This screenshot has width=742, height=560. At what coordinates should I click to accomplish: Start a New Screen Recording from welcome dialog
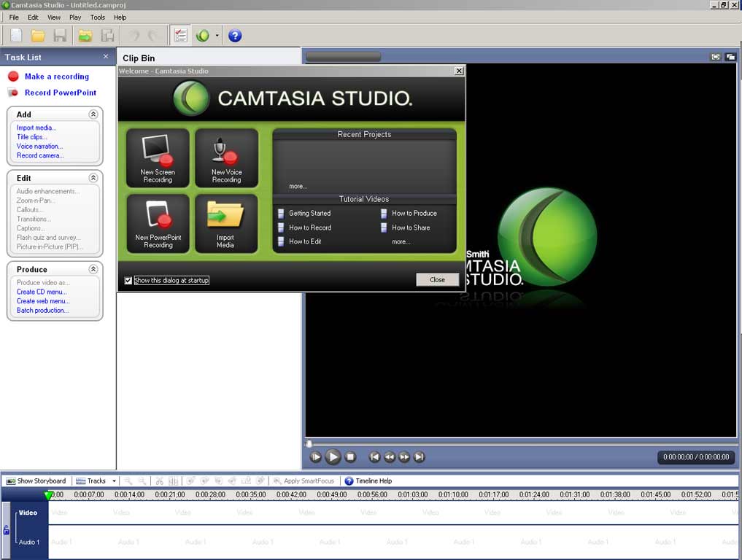coord(158,158)
